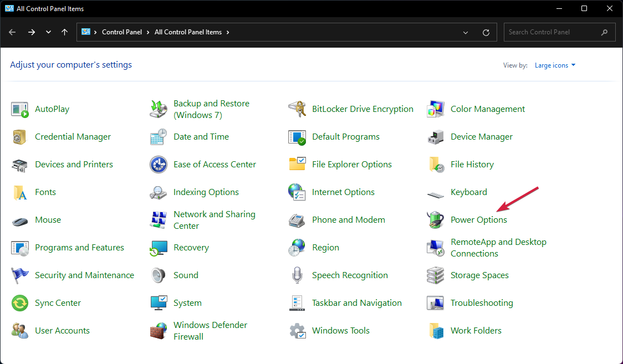
Task: Click the Programs and Features link
Action: click(79, 248)
